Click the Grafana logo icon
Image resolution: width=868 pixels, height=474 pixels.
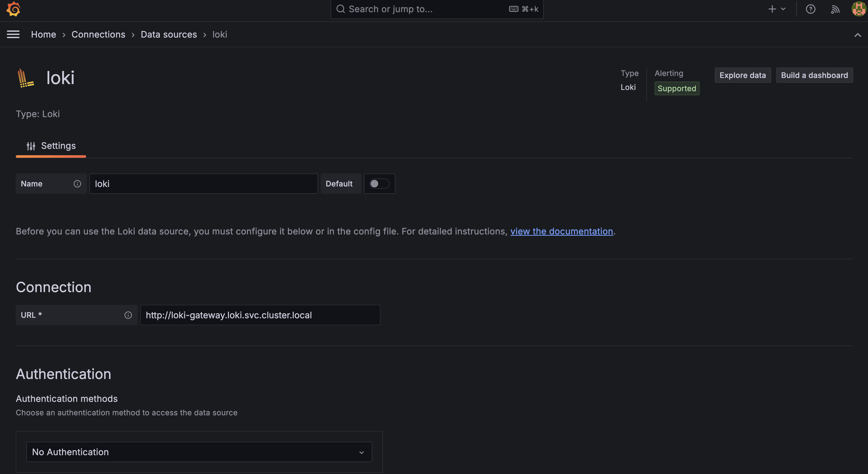(x=13, y=9)
